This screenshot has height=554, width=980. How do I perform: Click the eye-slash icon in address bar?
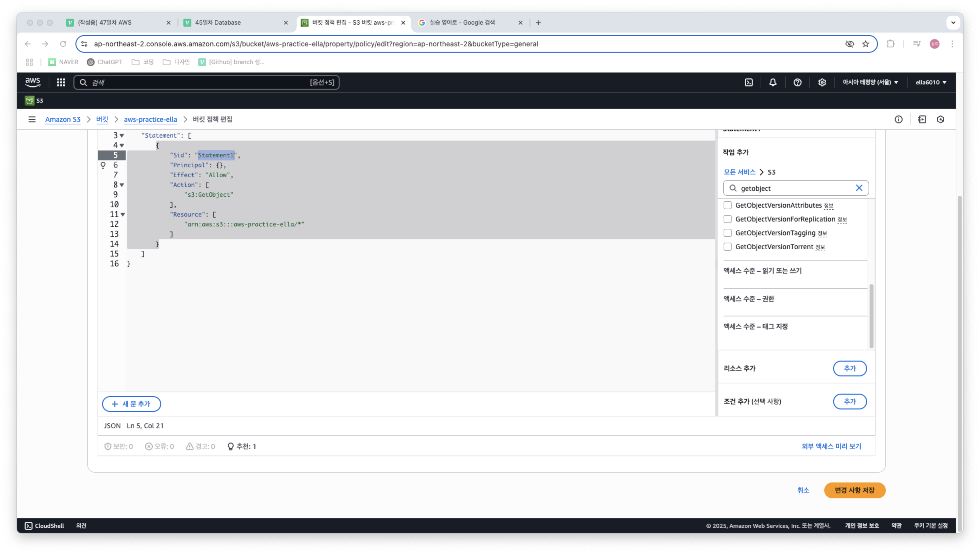click(850, 44)
